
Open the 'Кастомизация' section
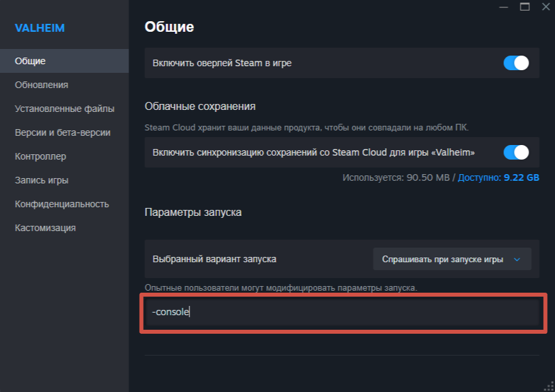coord(64,228)
